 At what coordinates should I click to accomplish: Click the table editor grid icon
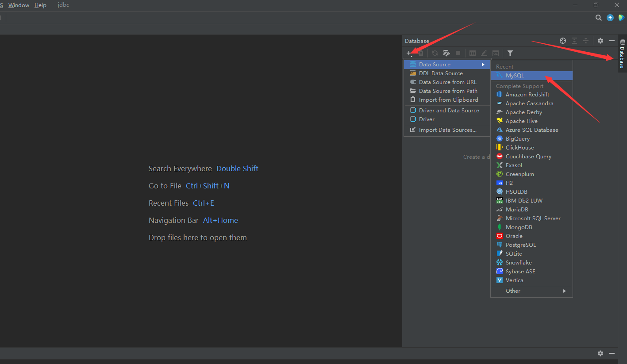[473, 53]
